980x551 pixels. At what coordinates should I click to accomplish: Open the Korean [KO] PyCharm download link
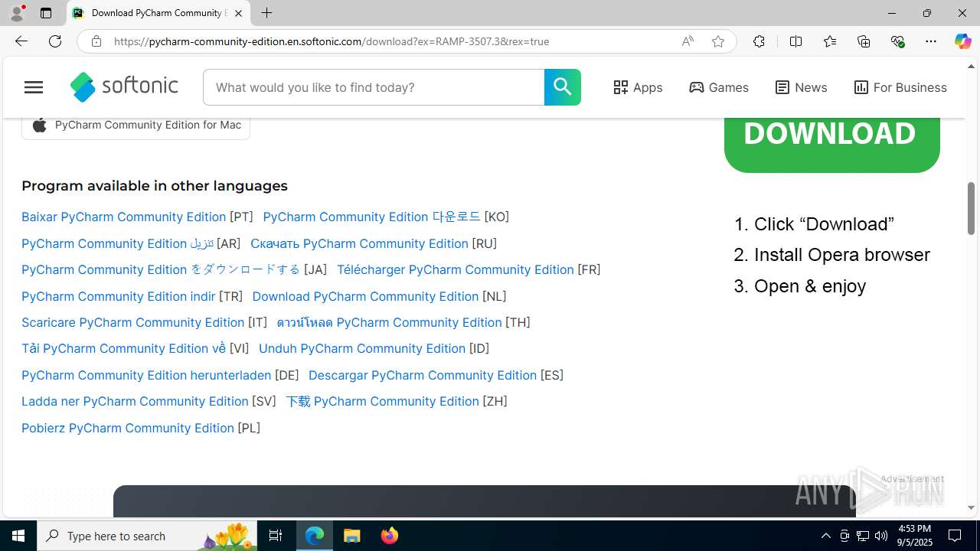(x=371, y=217)
